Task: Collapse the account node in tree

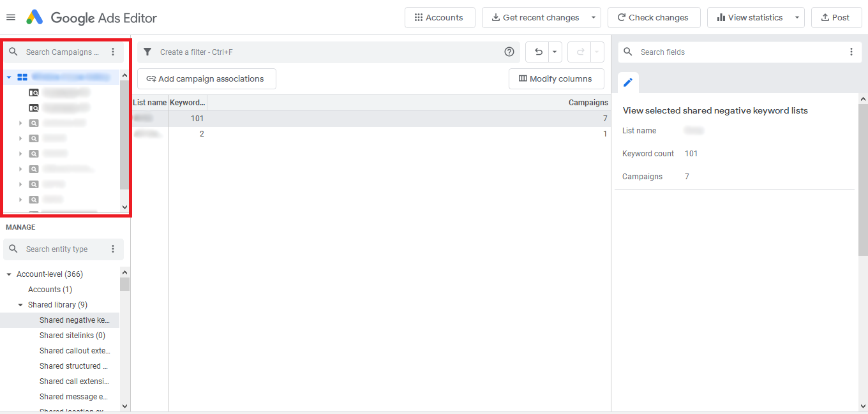Action: 9,77
